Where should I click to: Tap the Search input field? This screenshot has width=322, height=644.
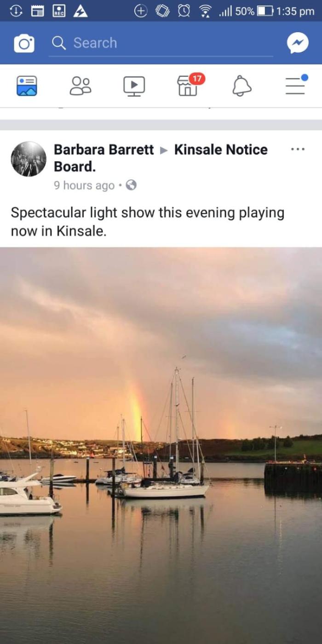click(161, 43)
